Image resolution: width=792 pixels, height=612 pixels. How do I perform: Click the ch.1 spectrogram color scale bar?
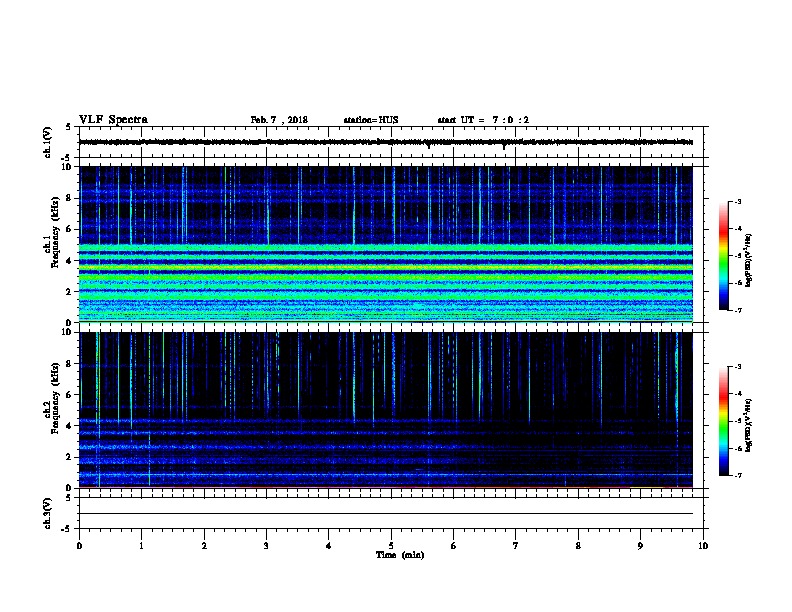pos(723,256)
